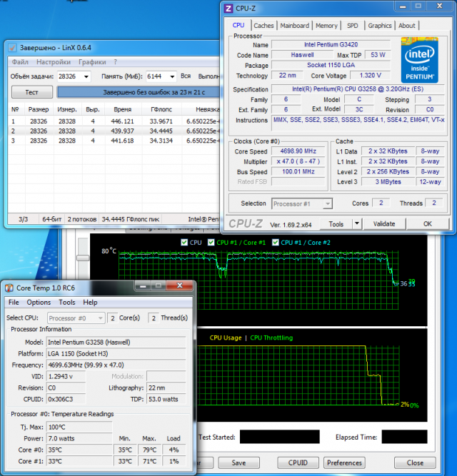Open the Настройки menu in LinX
Image resolution: width=457 pixels, height=476 pixels.
(x=53, y=62)
